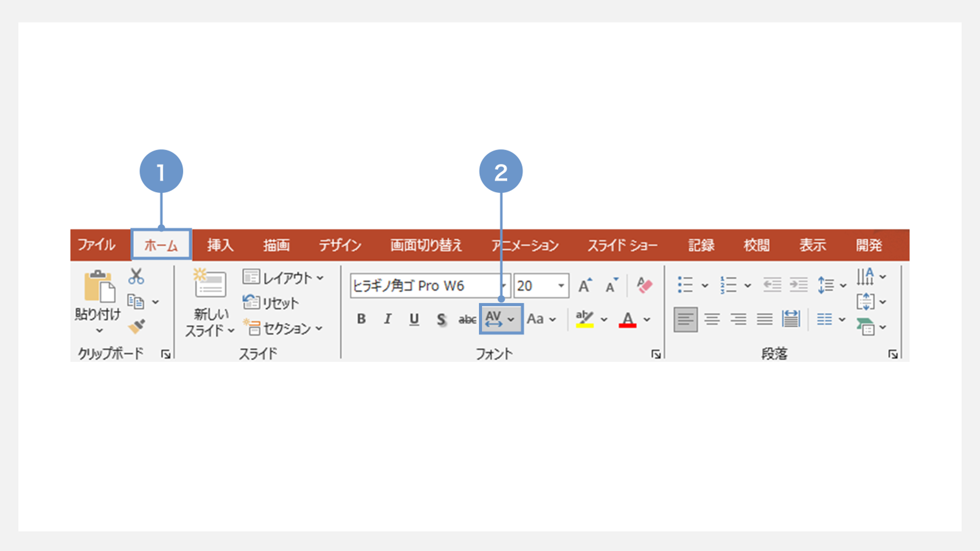Viewport: 980px width, 551px height.
Task: Open the レイアウト menu
Action: click(x=283, y=278)
